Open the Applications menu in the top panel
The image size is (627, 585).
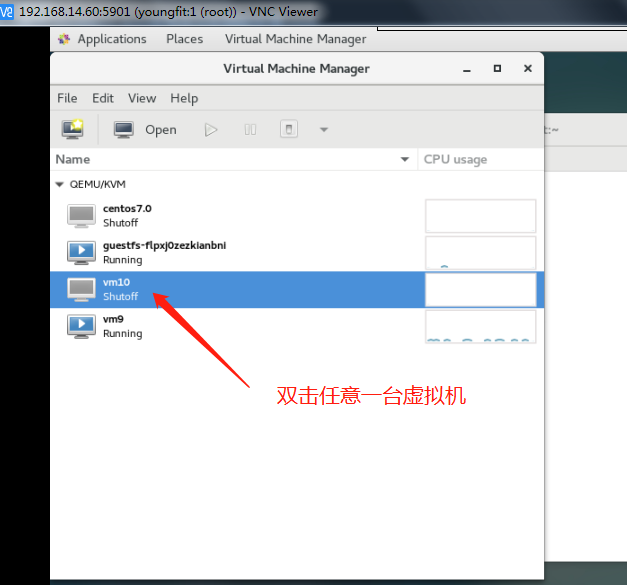(x=112, y=39)
